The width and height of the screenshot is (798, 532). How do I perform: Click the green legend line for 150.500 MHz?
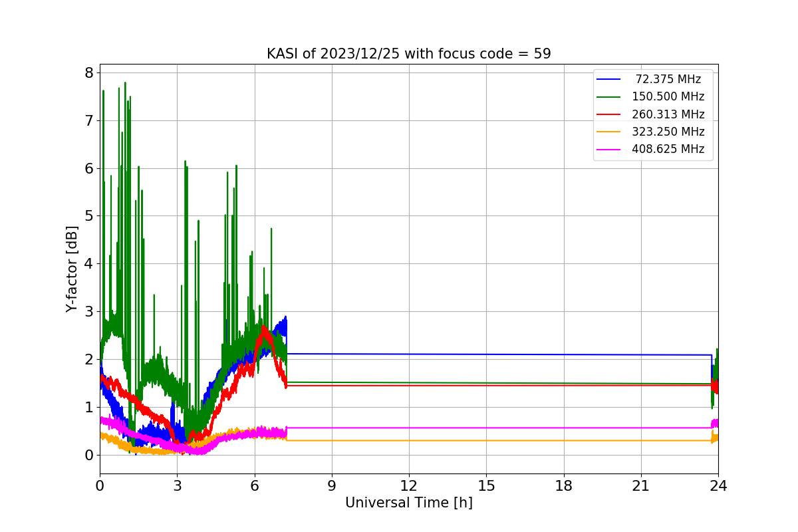[609, 97]
